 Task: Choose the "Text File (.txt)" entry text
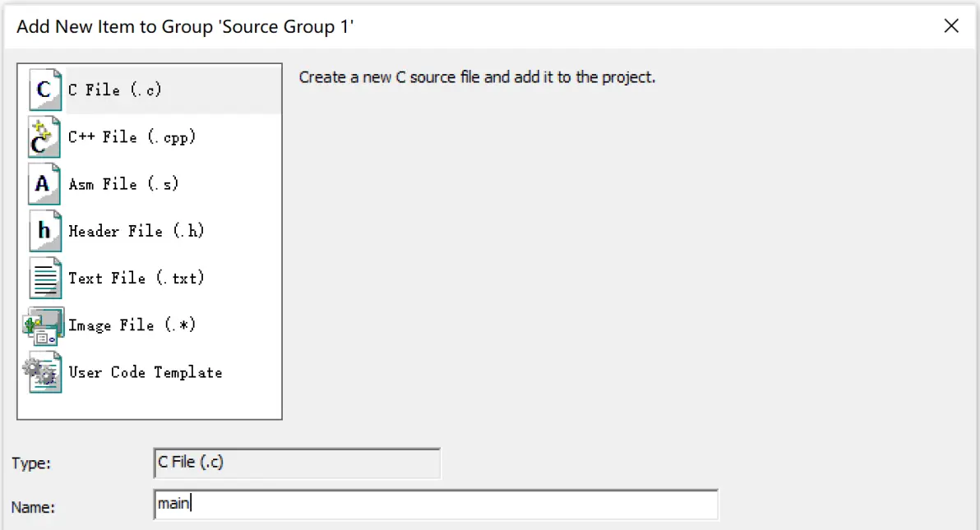(x=136, y=278)
